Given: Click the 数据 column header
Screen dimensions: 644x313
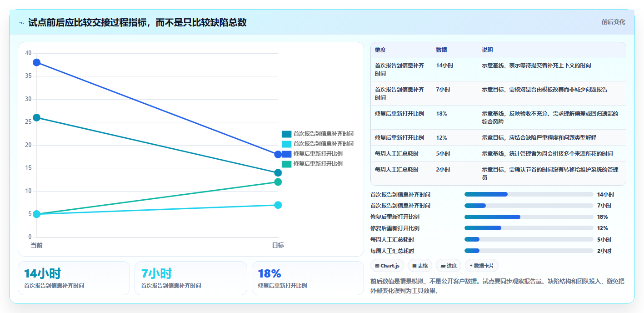Looking at the screenshot, I should pyautogui.click(x=442, y=50).
